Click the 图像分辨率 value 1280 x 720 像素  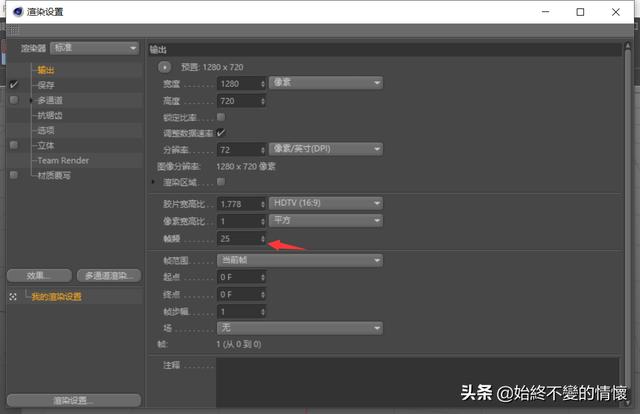[x=246, y=167]
